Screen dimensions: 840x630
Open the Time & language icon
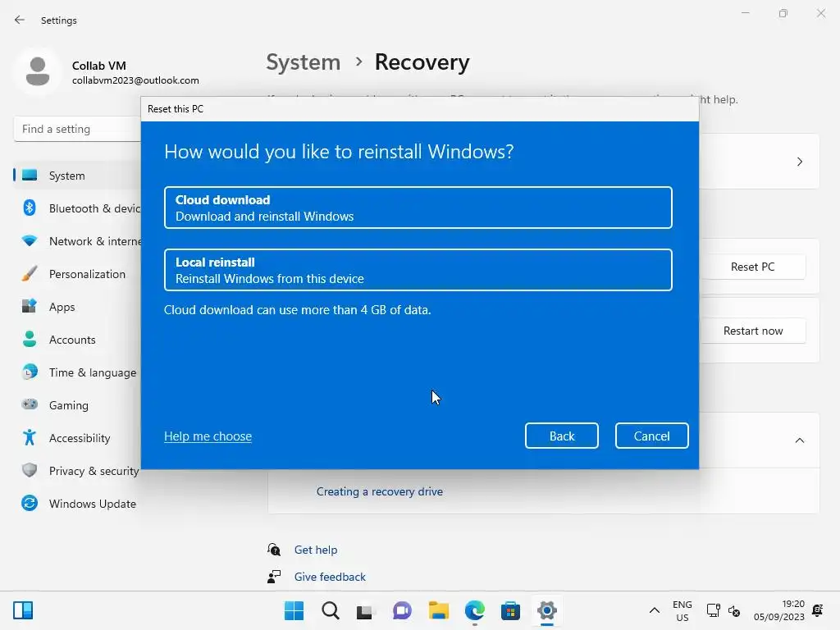[30, 372]
